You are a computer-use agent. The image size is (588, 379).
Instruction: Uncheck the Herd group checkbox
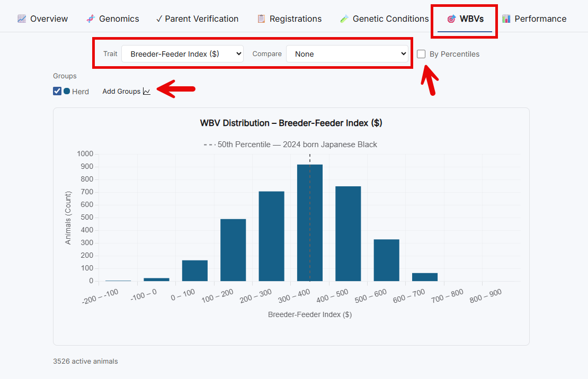click(57, 91)
